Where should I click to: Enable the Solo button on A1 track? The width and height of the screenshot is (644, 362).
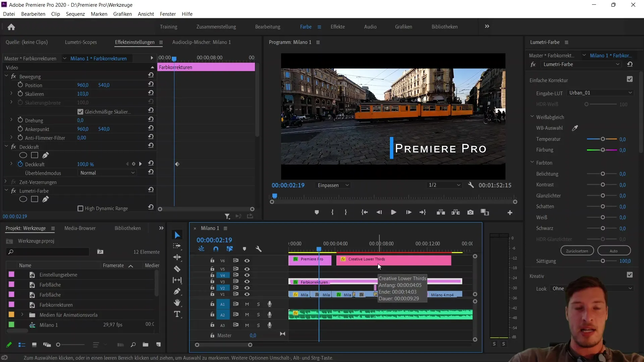[x=258, y=304]
